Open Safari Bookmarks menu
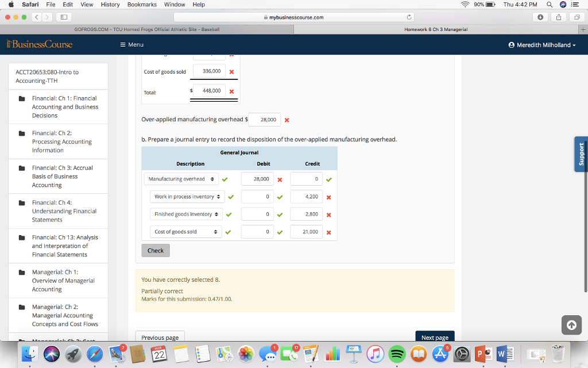The image size is (588, 368). click(142, 5)
